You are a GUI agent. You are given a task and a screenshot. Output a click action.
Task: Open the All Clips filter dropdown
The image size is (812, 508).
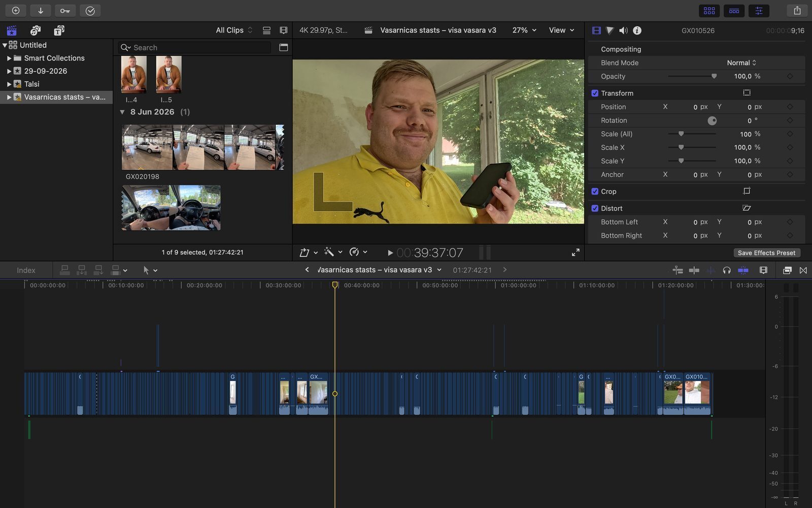[234, 30]
